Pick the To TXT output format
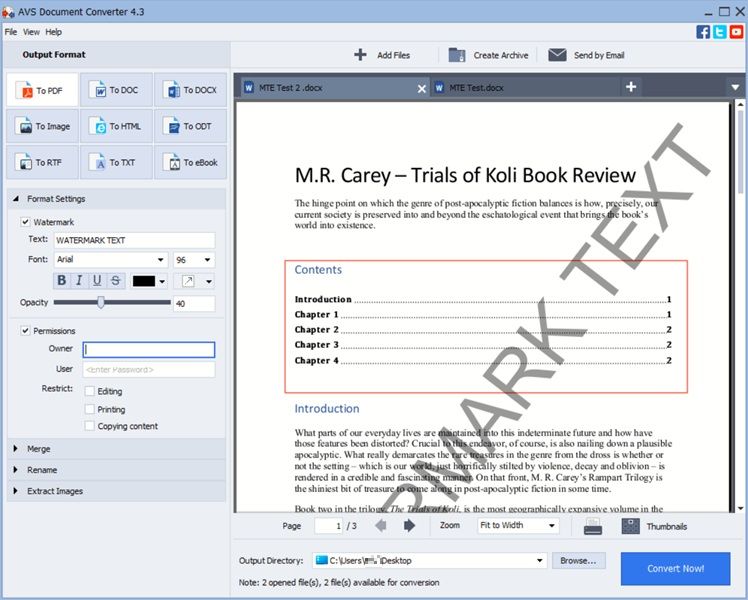Screen dimensions: 748x600 click(116, 162)
